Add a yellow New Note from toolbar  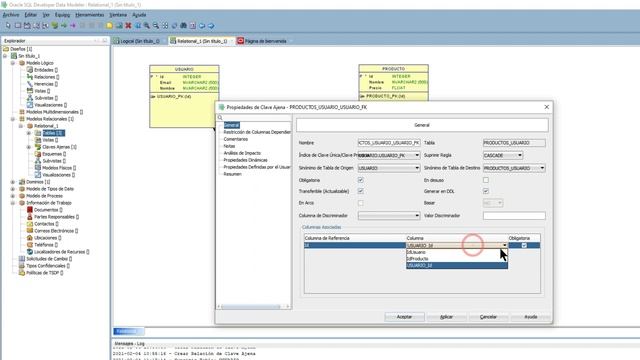tap(109, 25)
